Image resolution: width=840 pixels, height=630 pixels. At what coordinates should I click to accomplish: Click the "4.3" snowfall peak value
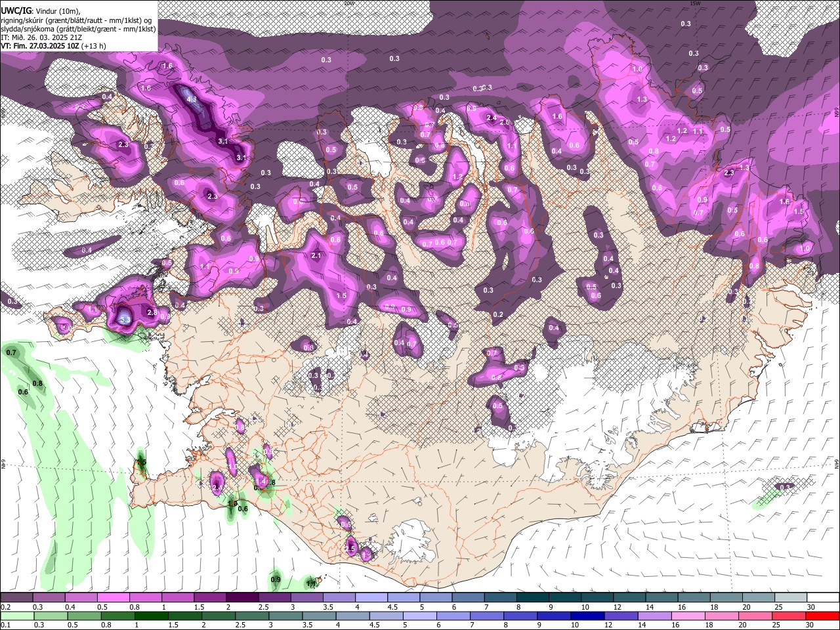(192, 99)
